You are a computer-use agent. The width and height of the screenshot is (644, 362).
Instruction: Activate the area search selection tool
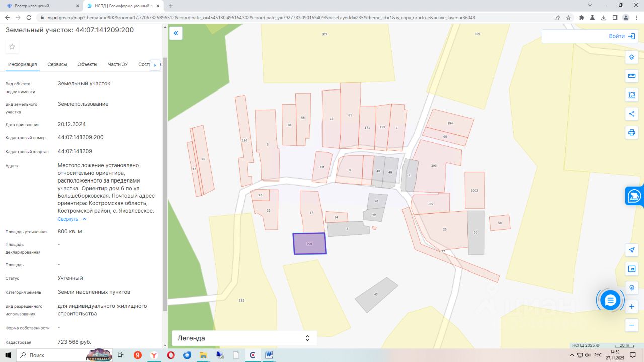point(632,95)
